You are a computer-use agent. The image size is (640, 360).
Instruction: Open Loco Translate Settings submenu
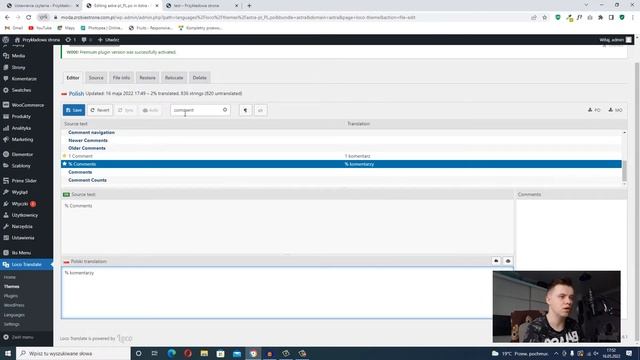pos(11,324)
